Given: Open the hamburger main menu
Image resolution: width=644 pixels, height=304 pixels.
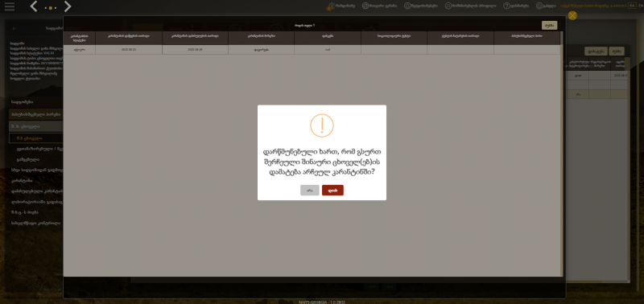Looking at the screenshot, I should click(10, 6).
